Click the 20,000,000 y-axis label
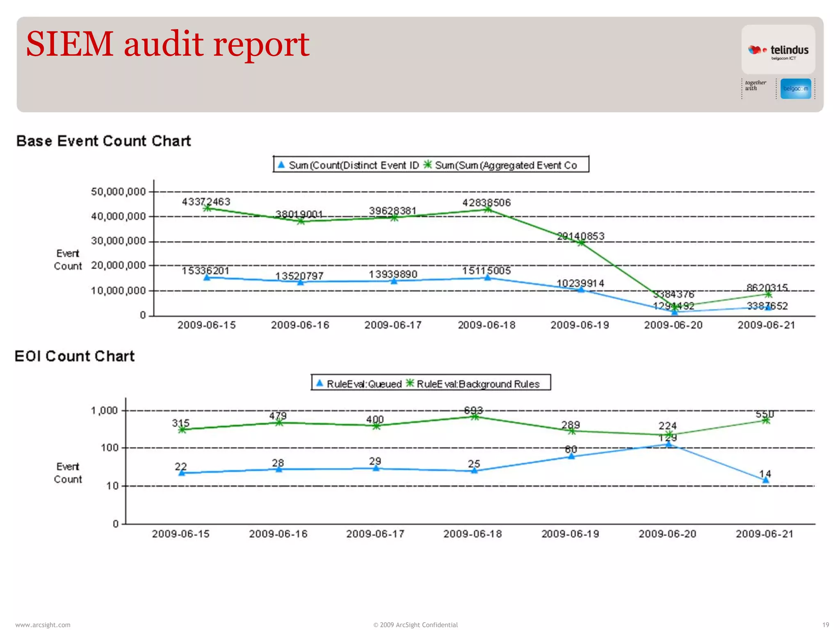 coord(119,265)
